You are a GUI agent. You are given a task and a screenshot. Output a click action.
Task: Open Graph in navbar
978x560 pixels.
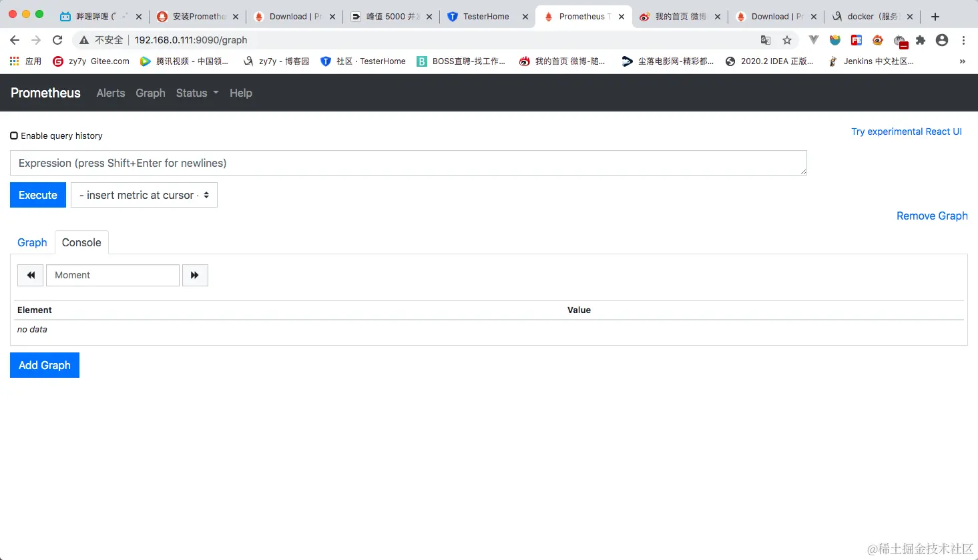(150, 93)
